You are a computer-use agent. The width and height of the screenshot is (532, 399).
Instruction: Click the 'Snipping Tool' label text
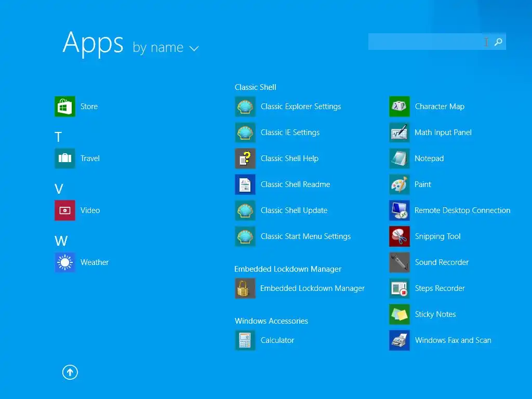coord(437,236)
